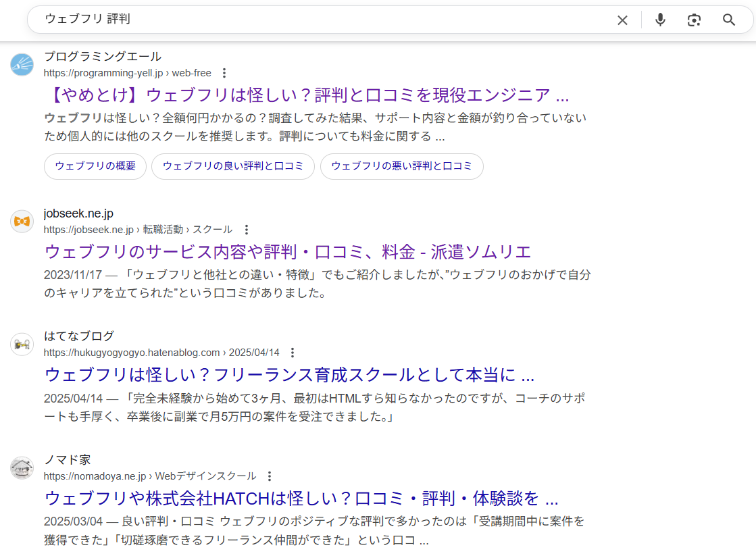The width and height of the screenshot is (756, 560).
Task: Click the ノマド家 site favicon
Action: click(22, 468)
